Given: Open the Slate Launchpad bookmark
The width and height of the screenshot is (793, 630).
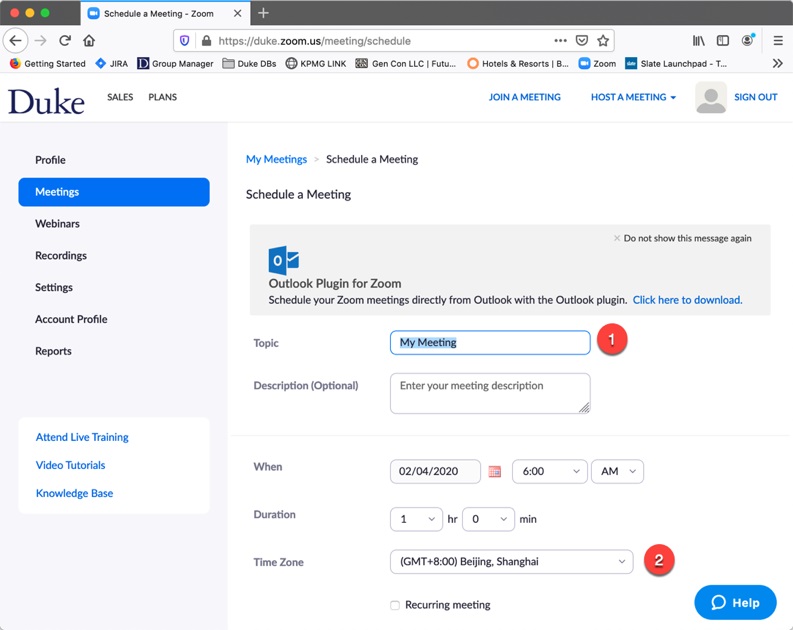Looking at the screenshot, I should pyautogui.click(x=676, y=63).
